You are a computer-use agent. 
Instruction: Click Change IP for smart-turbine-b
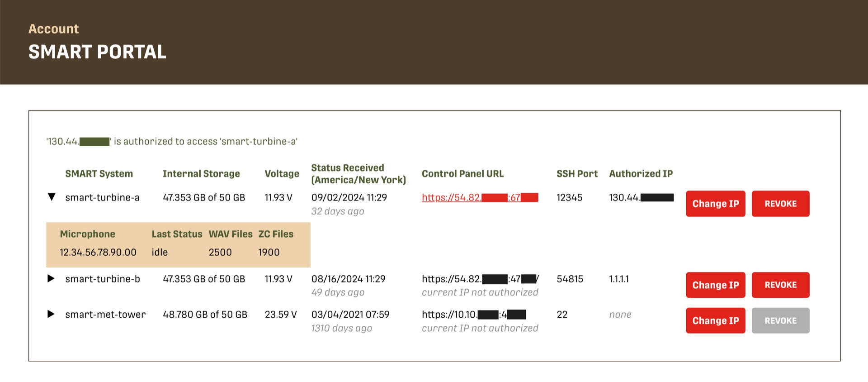click(x=715, y=285)
